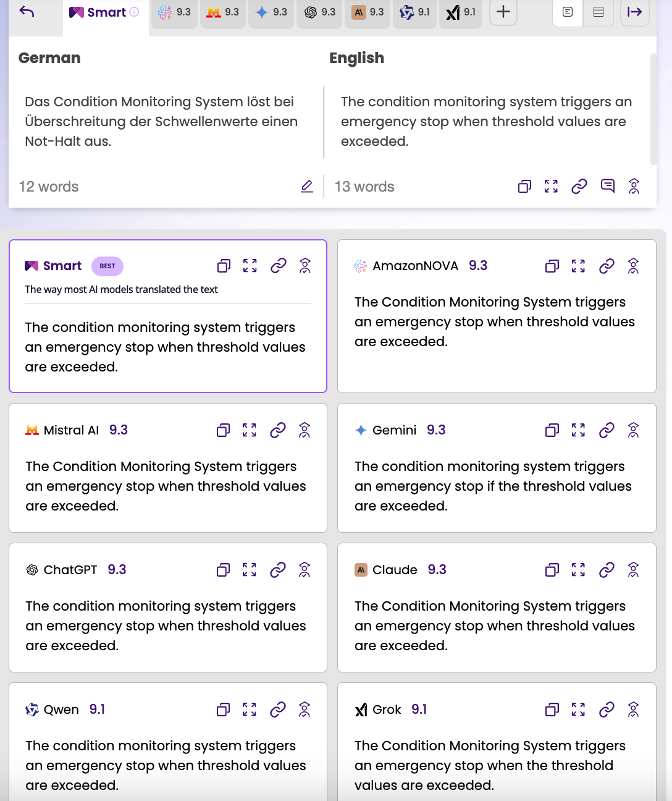Screen dimensions: 672x801
Task: Open the Grok 9.1 tab
Action: [x=461, y=12]
